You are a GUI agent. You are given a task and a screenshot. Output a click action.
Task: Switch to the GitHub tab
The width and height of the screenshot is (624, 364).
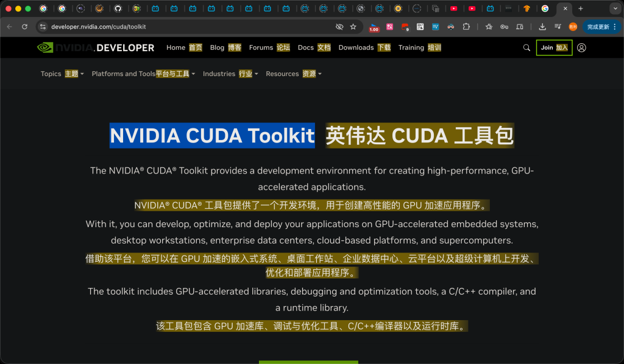[118, 9]
